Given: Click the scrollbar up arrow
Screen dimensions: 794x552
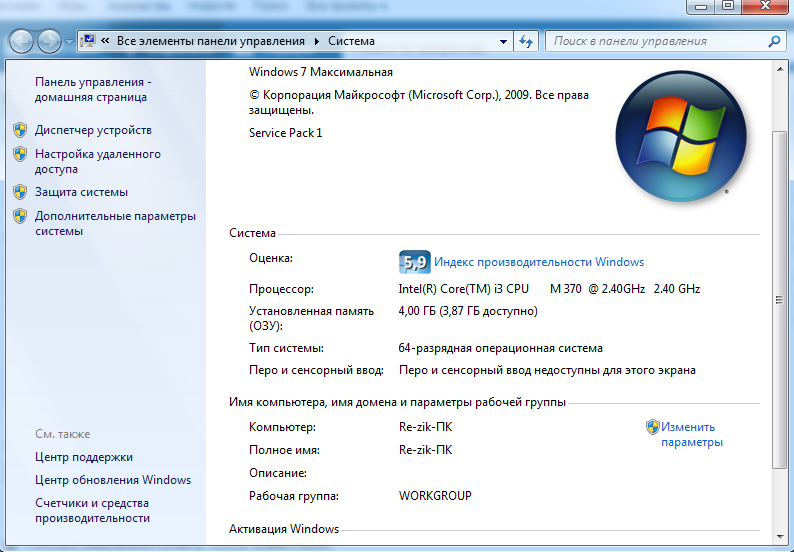Looking at the screenshot, I should [x=779, y=69].
